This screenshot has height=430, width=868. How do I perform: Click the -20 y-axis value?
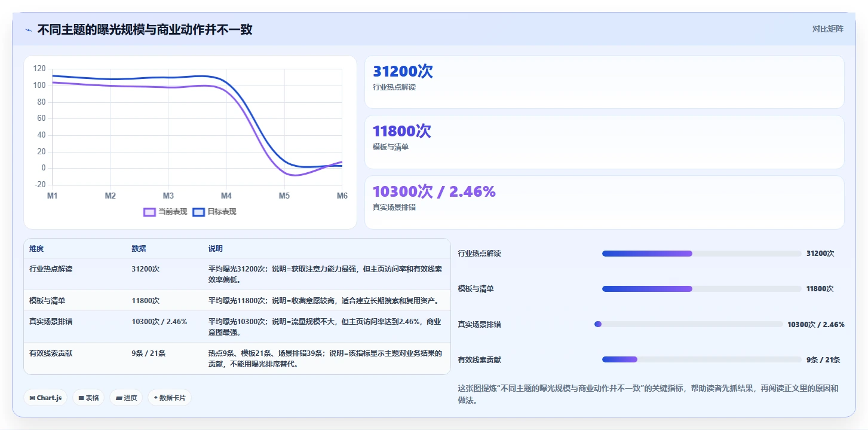click(x=39, y=185)
